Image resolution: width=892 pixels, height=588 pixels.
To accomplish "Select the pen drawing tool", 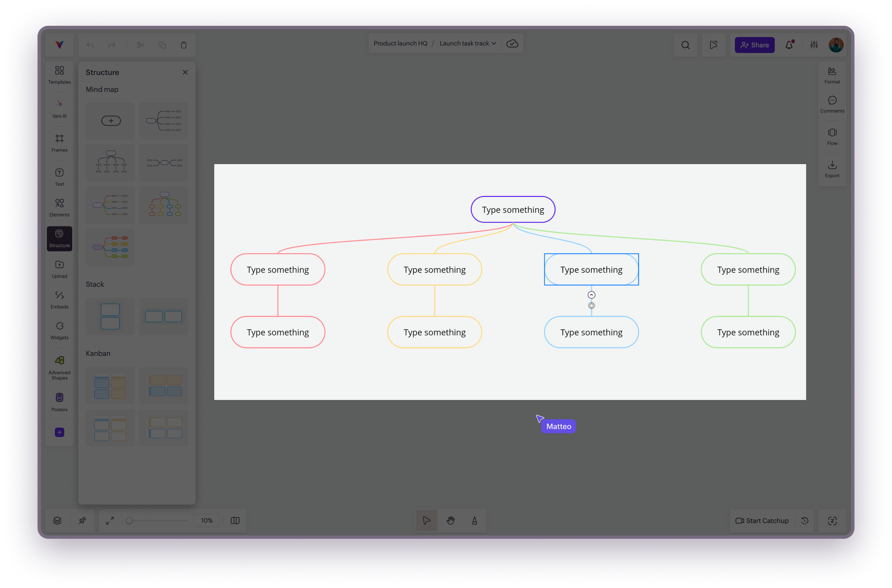I will 475,520.
